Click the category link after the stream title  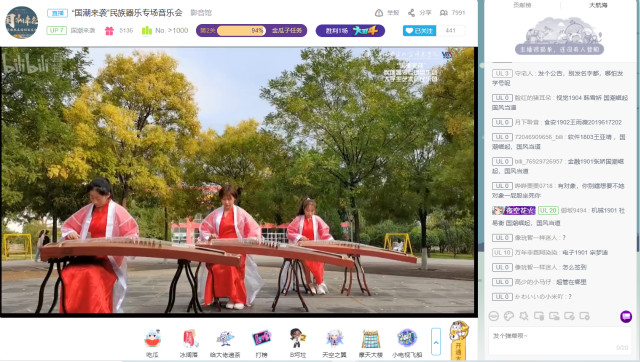point(201,13)
